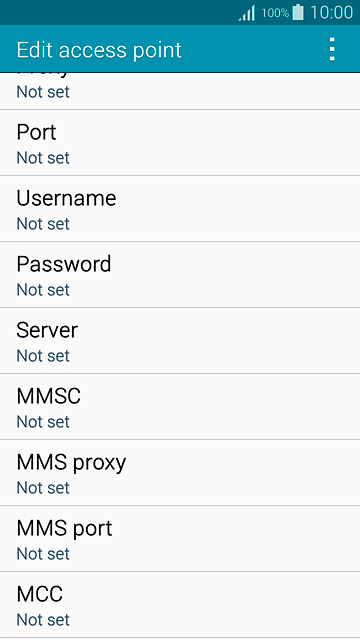Tap the signal strength icon
360x640 pixels.
coord(247,13)
